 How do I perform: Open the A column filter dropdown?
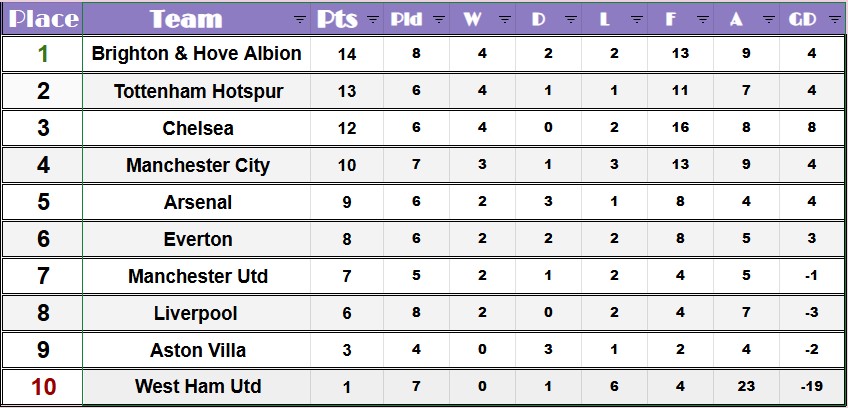pos(768,19)
